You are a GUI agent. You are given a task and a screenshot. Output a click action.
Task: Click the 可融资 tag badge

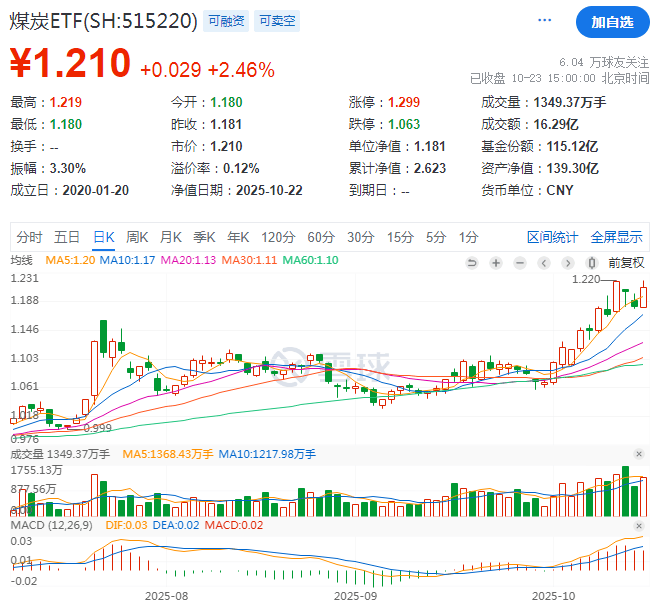tap(225, 21)
